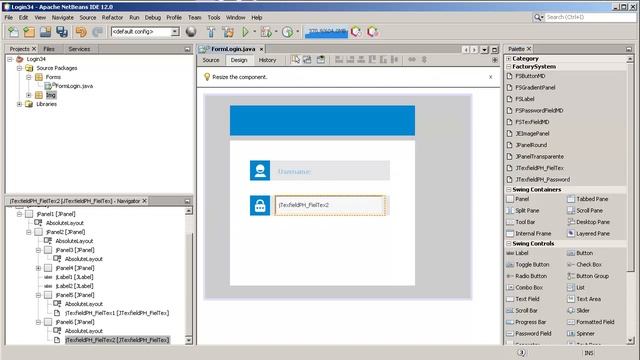Click the Search (Ctrl+I) box
Viewport: 640px width, 360px height.
tap(591, 17)
